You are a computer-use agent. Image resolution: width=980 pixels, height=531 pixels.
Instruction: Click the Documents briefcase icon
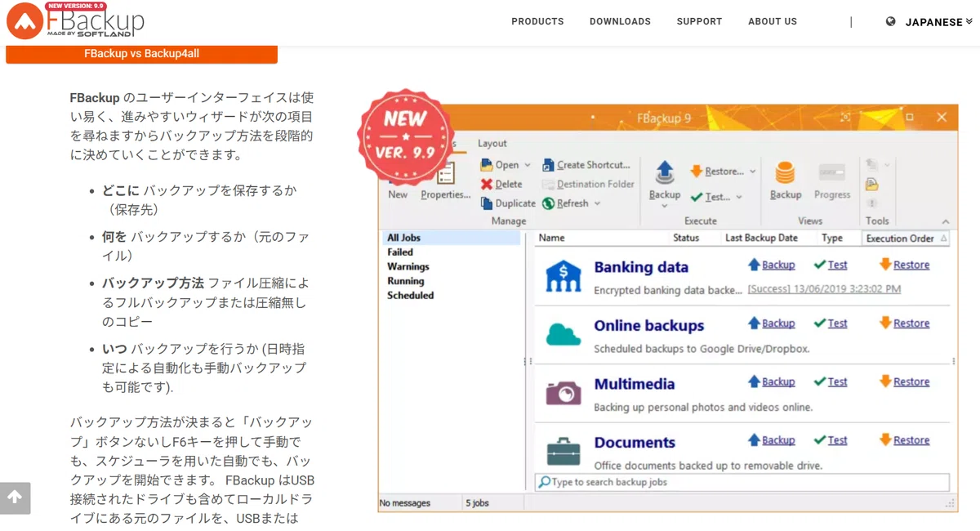pyautogui.click(x=563, y=451)
